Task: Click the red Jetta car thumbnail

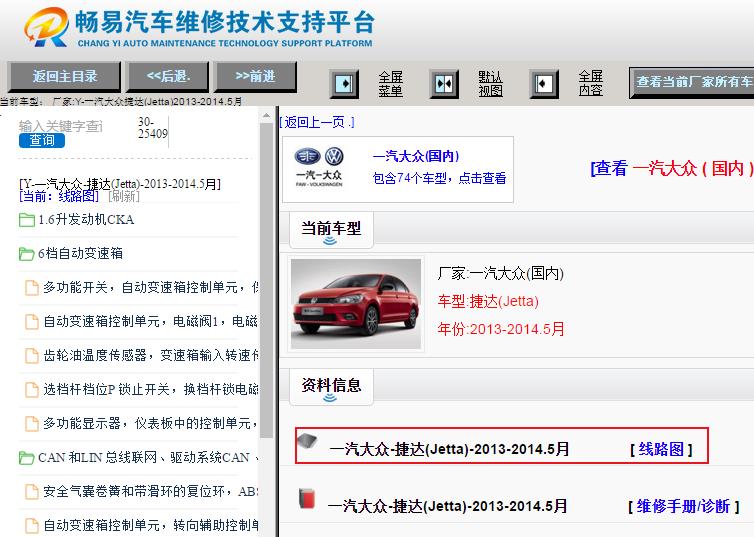Action: pyautogui.click(x=356, y=304)
